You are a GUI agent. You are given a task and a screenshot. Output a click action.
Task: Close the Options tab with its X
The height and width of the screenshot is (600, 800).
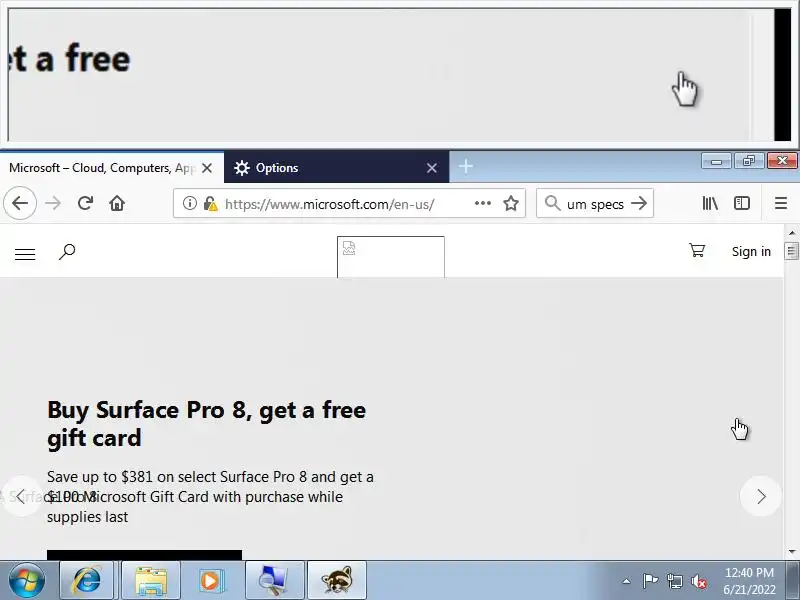tap(432, 168)
